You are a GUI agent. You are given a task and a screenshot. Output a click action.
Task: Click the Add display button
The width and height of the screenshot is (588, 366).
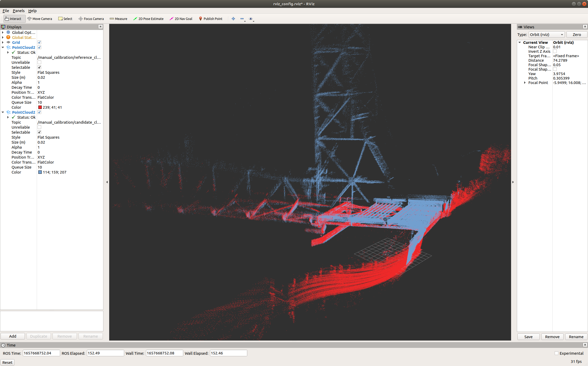(13, 336)
